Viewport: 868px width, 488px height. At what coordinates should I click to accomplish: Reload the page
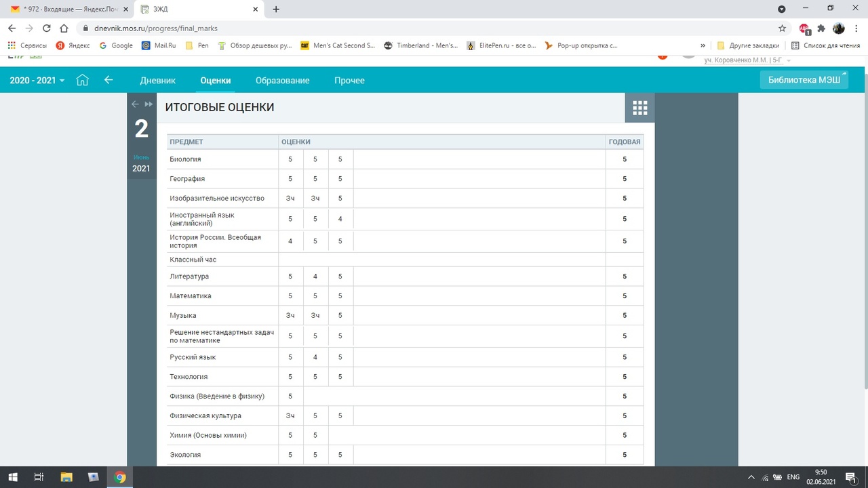click(47, 28)
